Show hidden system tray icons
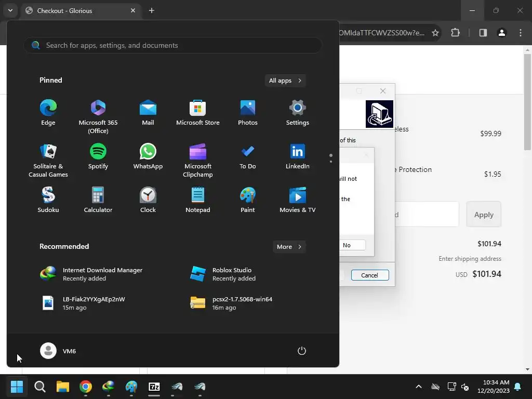Viewport: 532px width, 399px height. click(419, 387)
